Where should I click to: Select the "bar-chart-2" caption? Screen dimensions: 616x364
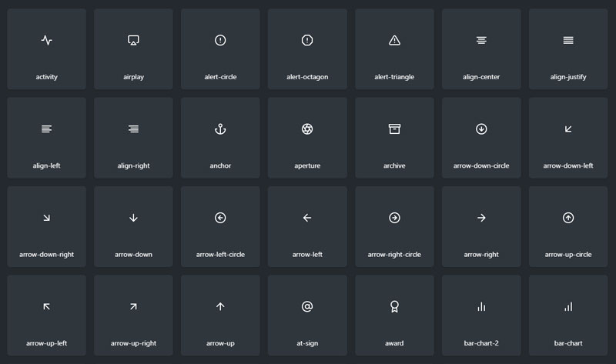481,343
